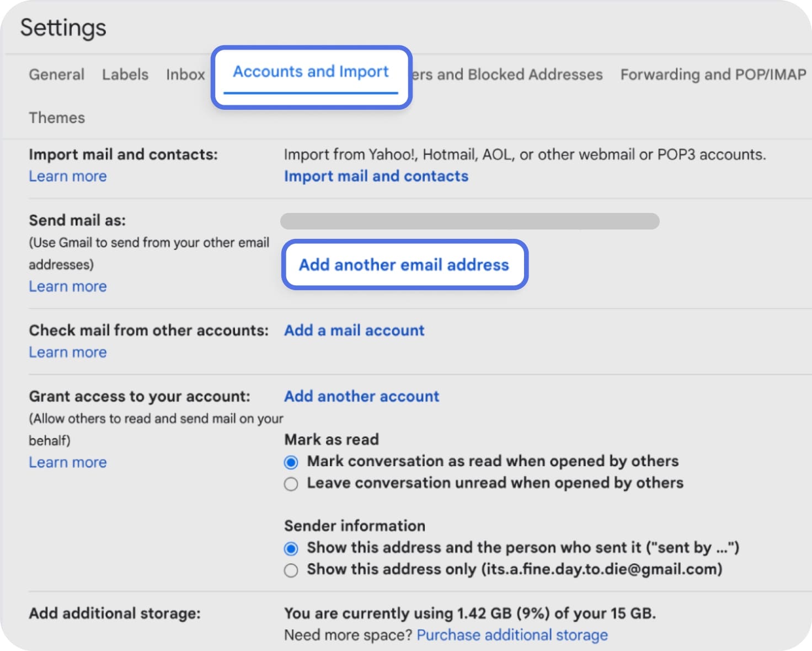Click Learn more under Check mail from other accounts
Viewport: 812px width, 651px height.
(x=67, y=351)
